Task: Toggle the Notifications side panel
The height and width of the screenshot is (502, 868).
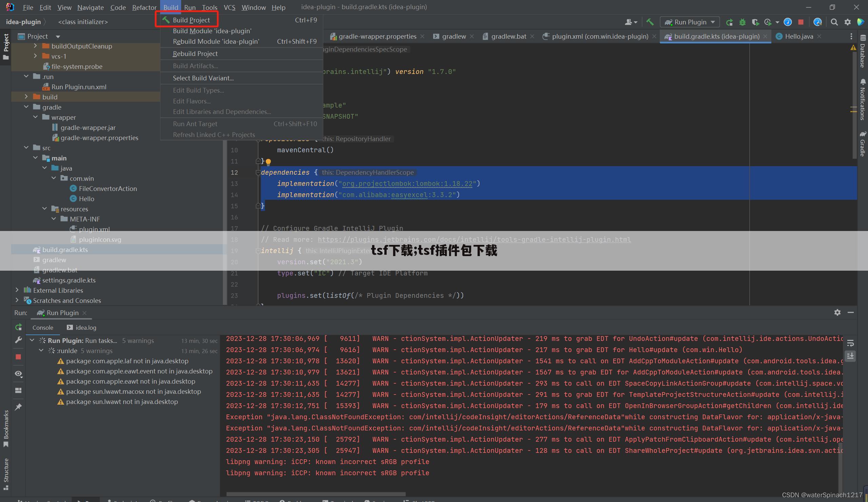Action: [863, 99]
